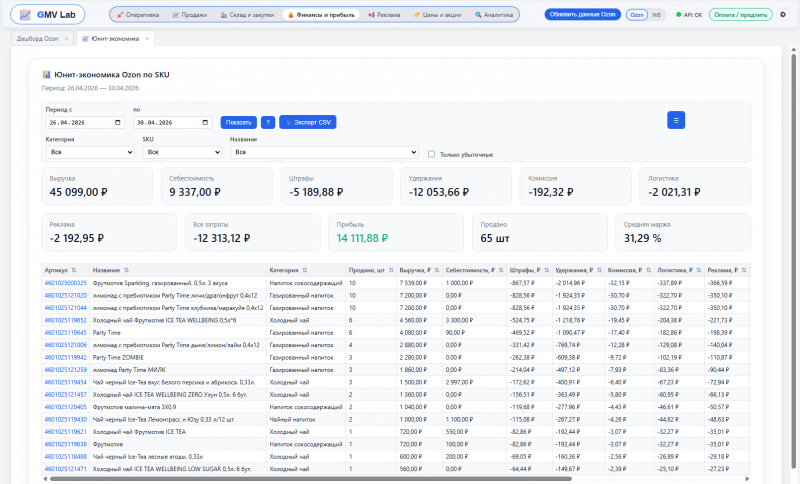Sort by Комиссия column icon

point(648,270)
